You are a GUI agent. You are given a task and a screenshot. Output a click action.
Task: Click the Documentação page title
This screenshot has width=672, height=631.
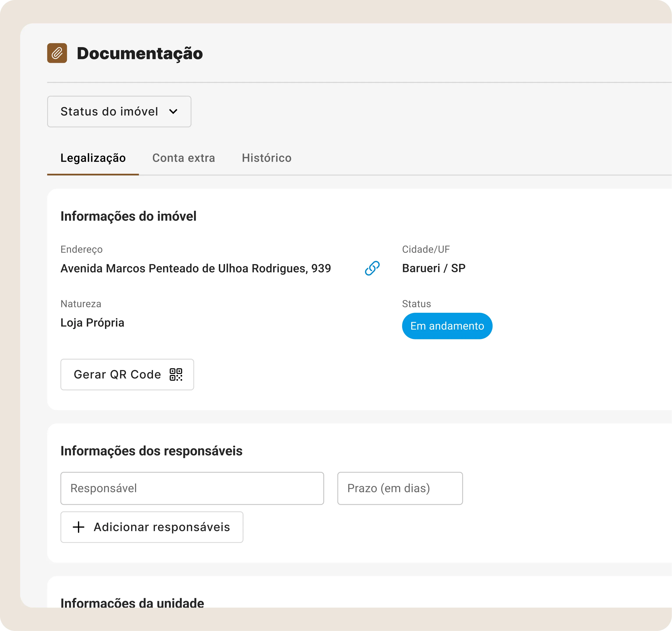[x=140, y=53]
